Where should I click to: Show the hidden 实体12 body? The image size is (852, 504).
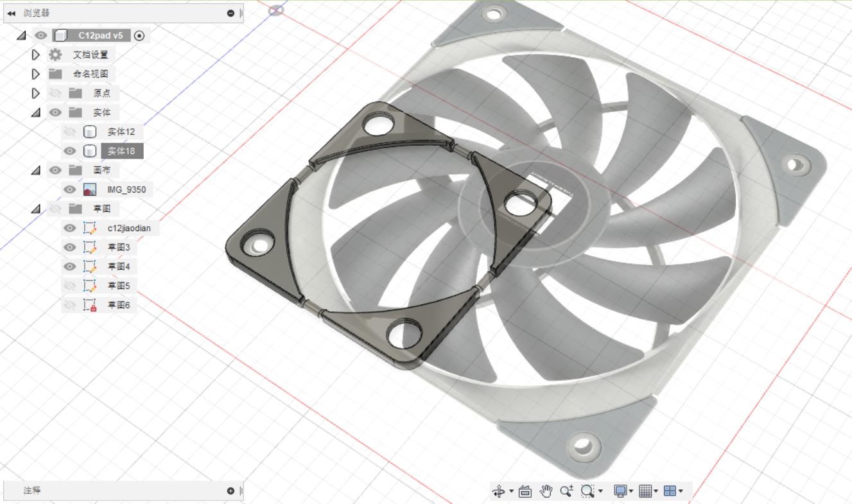tap(70, 132)
